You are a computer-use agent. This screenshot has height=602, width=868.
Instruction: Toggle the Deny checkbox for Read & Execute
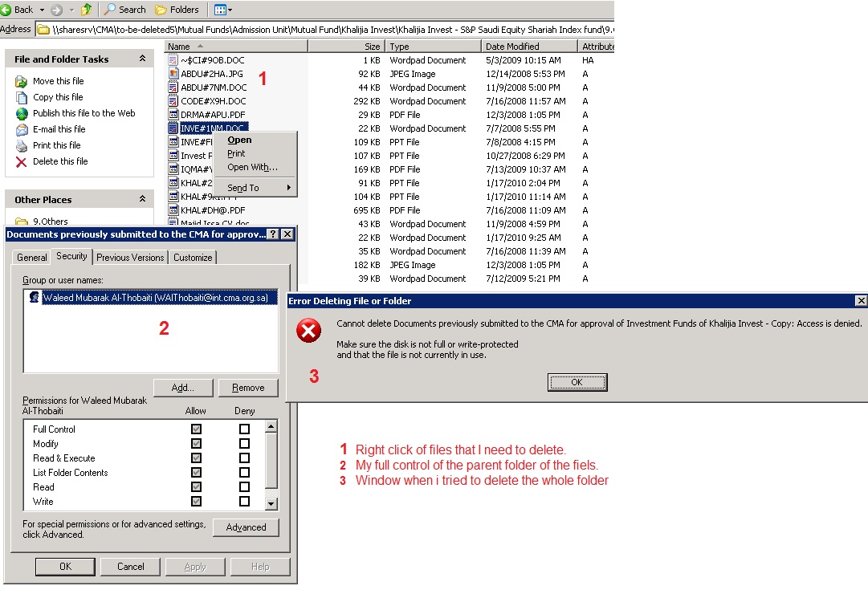pos(244,458)
